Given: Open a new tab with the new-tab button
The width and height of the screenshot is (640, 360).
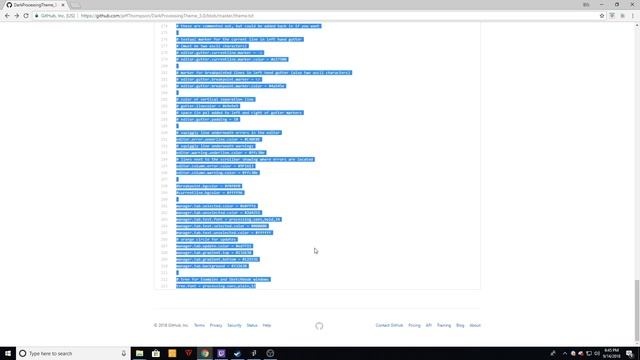Looking at the screenshot, I should [76, 5].
